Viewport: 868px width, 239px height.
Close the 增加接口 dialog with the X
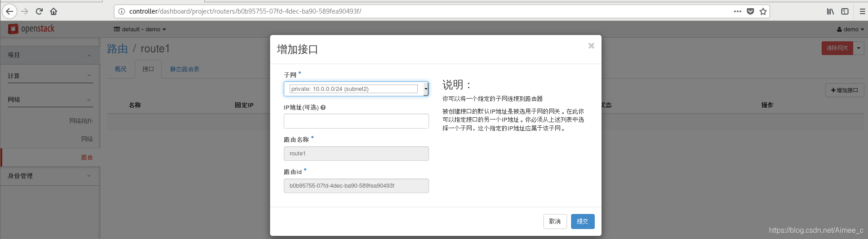click(591, 45)
